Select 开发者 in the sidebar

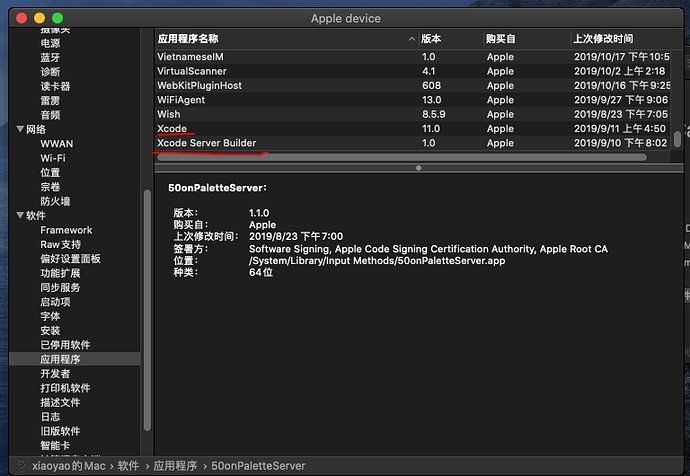point(55,373)
